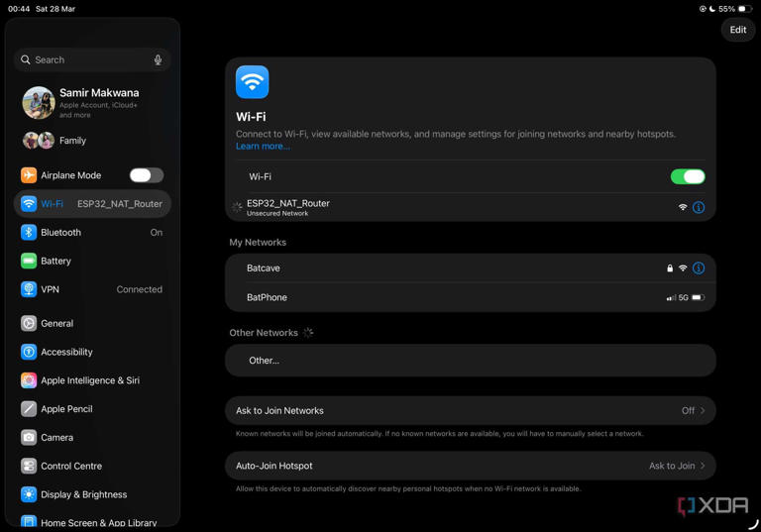Select General in the settings sidebar
The width and height of the screenshot is (761, 532).
point(92,323)
